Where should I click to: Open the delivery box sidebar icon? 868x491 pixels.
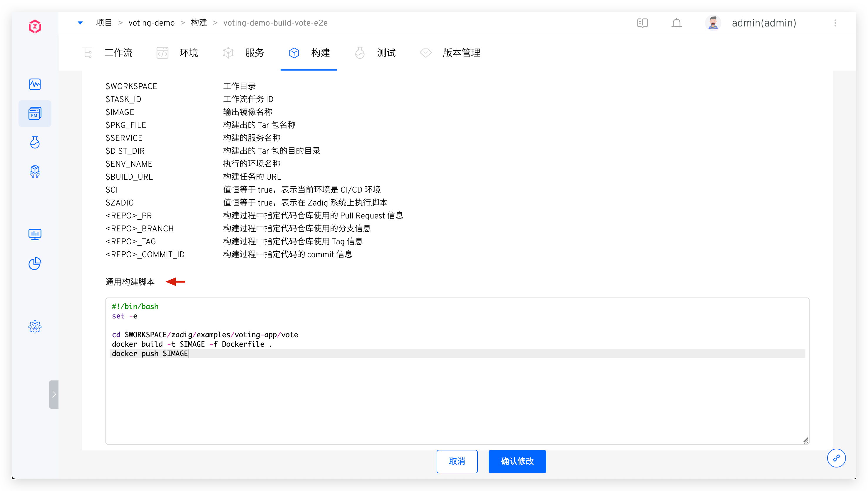pyautogui.click(x=35, y=172)
